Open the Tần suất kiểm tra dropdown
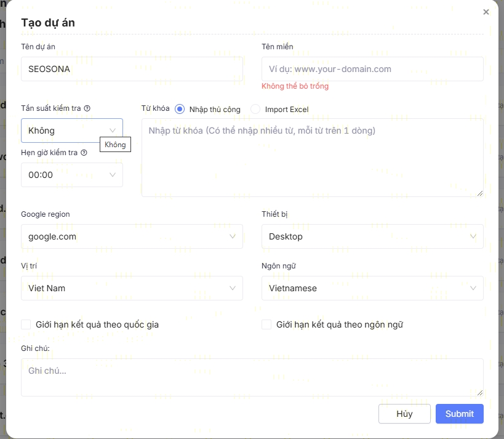Viewport: 504px width, 439px height. pos(71,131)
